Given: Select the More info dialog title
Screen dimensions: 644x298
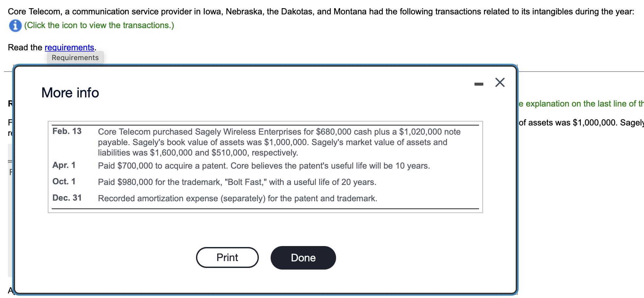Looking at the screenshot, I should coord(70,93).
